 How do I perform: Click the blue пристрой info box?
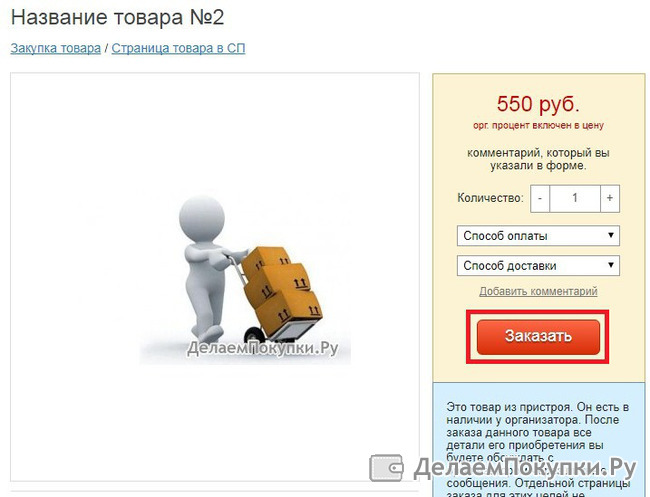[538, 440]
